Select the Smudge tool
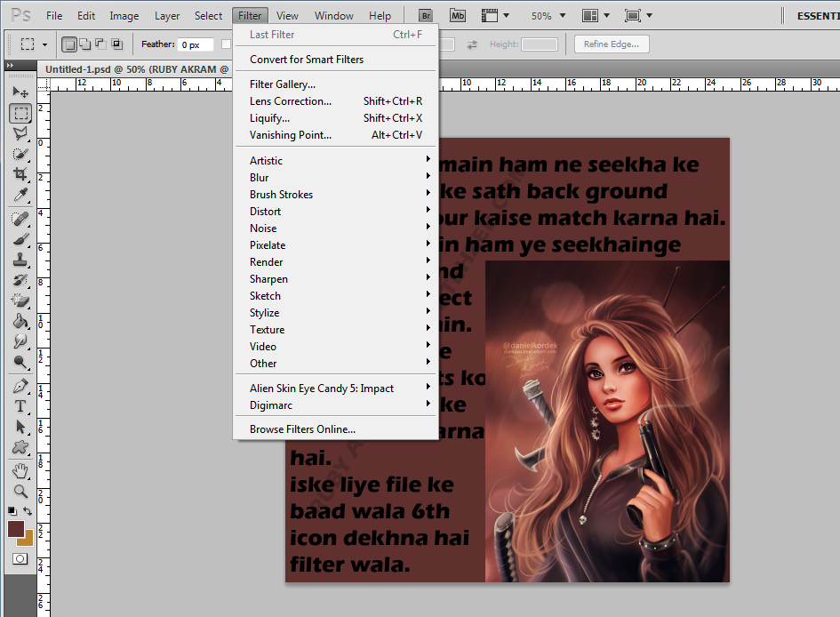Viewport: 840px width, 617px height. point(20,341)
